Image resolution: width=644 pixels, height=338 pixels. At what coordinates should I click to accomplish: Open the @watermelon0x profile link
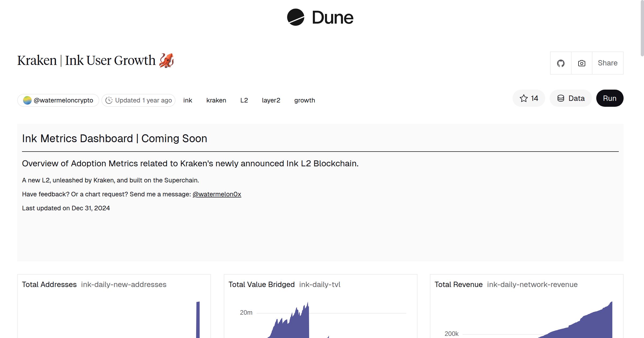click(217, 194)
